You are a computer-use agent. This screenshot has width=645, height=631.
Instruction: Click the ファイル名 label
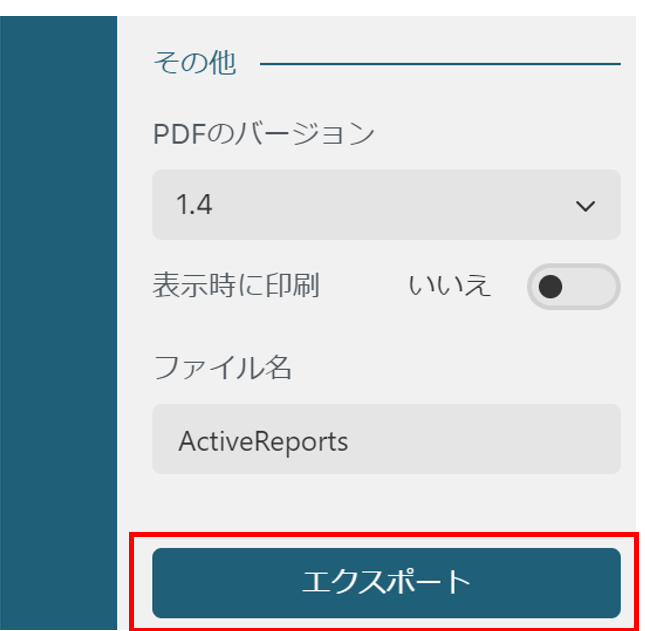[223, 367]
